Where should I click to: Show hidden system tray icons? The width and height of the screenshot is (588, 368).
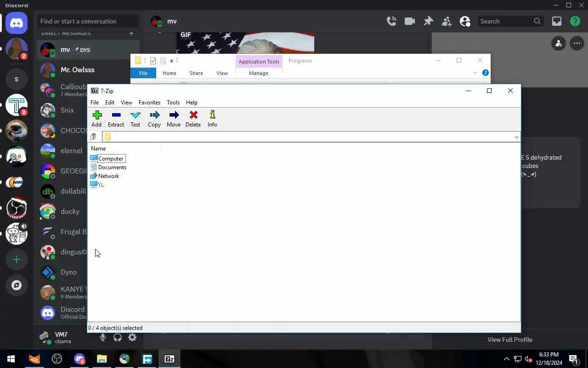tap(507, 359)
